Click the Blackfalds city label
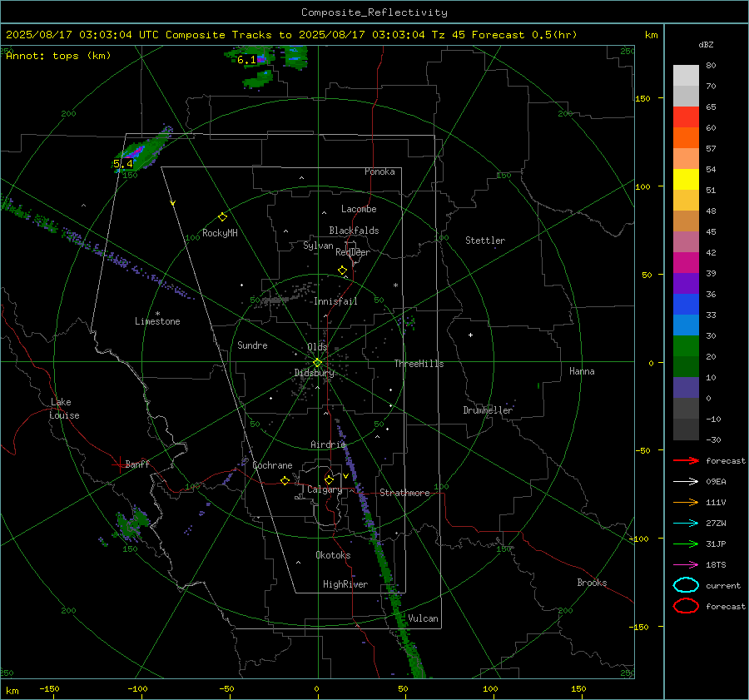The height and width of the screenshot is (700, 749). tap(354, 231)
